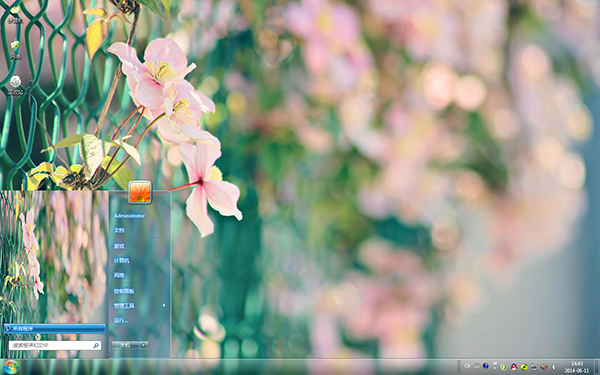Click the magnifier icon in search box
The height and width of the screenshot is (375, 600).
click(96, 346)
